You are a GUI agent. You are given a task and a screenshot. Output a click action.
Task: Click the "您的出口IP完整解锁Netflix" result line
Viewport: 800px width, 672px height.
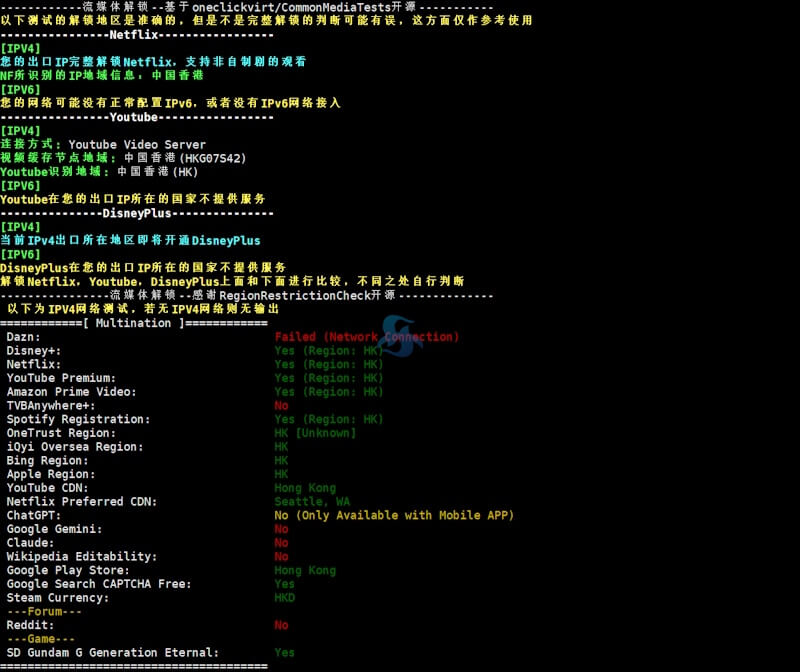coord(153,62)
